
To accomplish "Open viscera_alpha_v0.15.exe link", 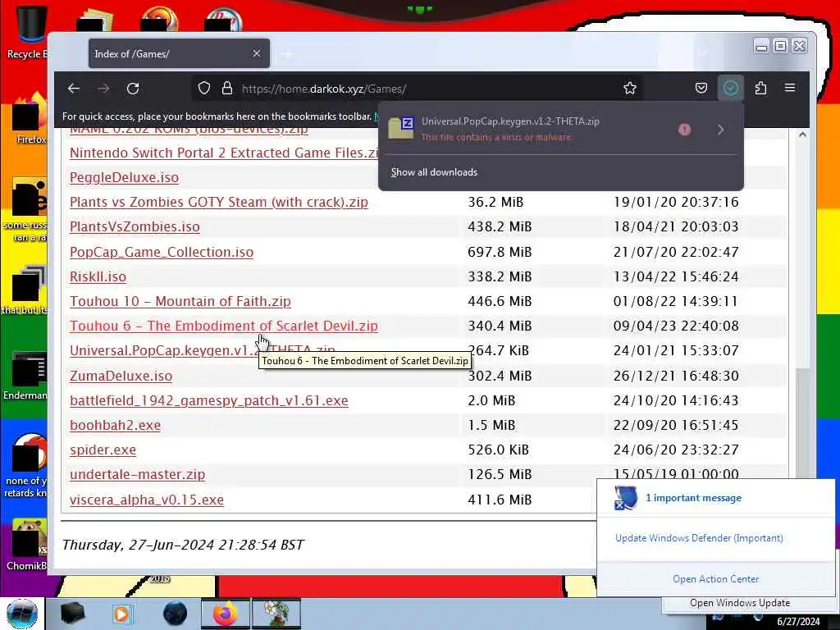I will pyautogui.click(x=147, y=500).
